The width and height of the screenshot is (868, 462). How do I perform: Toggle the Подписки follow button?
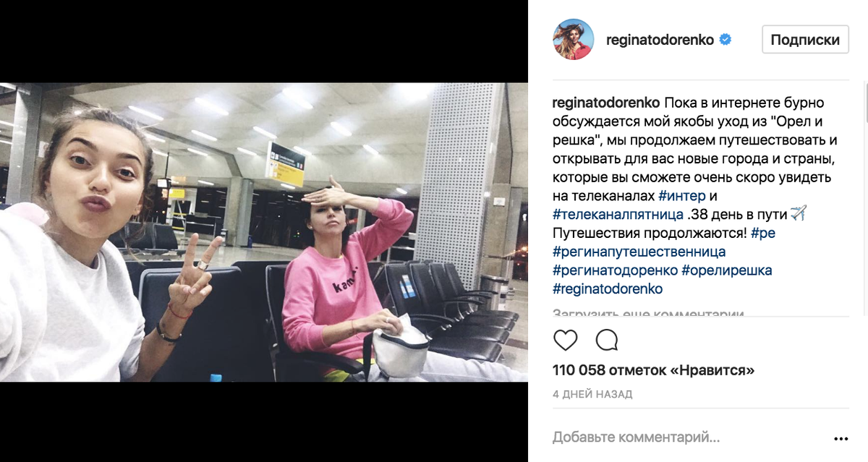tap(805, 40)
